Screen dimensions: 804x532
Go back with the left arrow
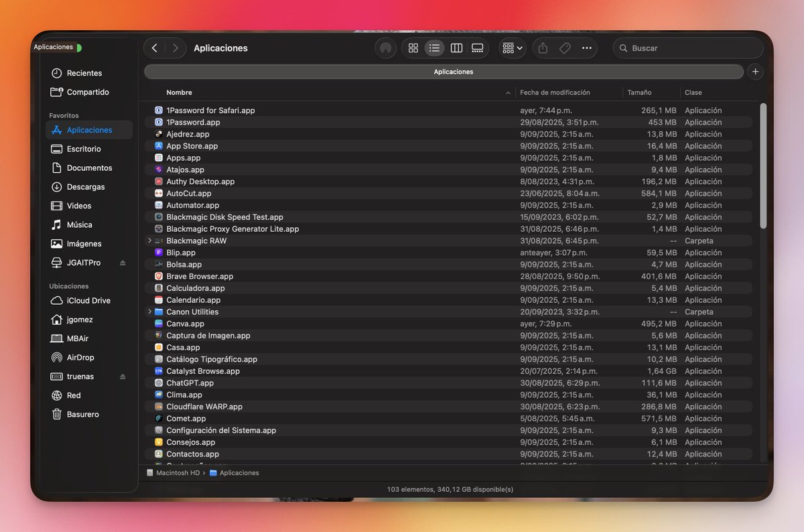(155, 48)
